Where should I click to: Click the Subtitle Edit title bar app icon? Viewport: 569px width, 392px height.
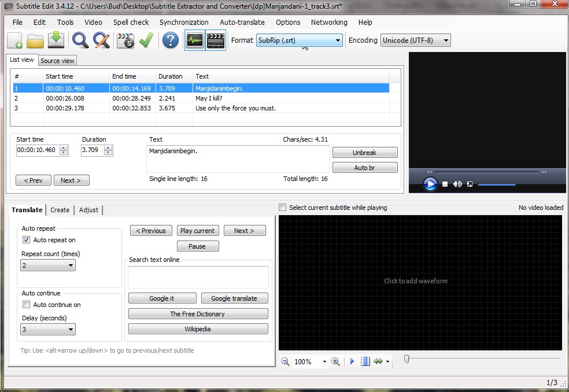coord(8,6)
